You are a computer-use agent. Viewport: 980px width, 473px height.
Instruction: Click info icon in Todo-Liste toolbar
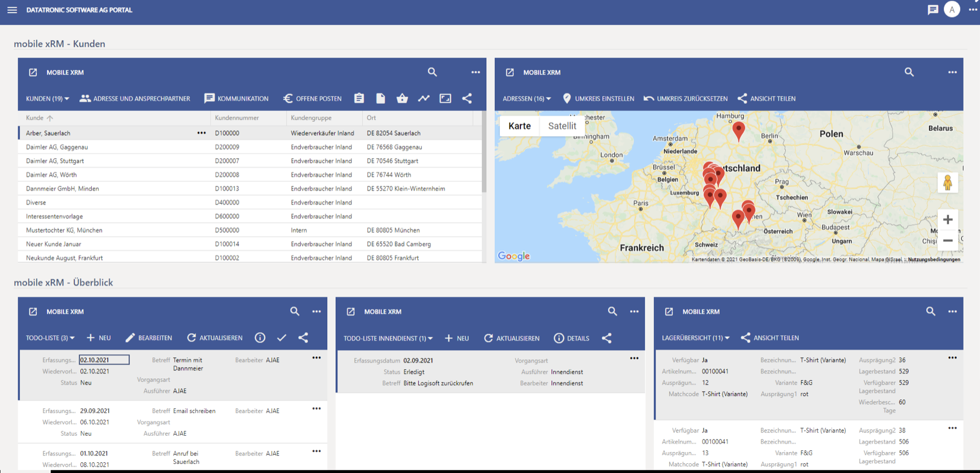click(260, 338)
